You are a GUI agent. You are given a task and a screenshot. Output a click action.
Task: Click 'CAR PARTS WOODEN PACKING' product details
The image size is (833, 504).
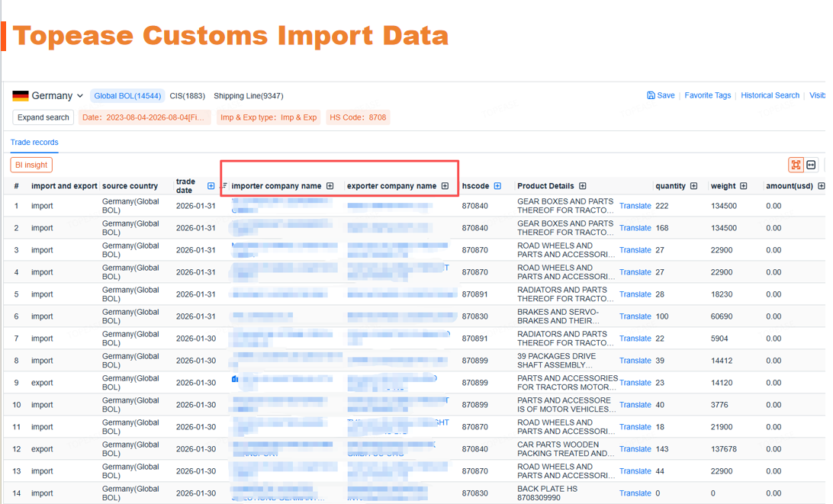(x=566, y=449)
